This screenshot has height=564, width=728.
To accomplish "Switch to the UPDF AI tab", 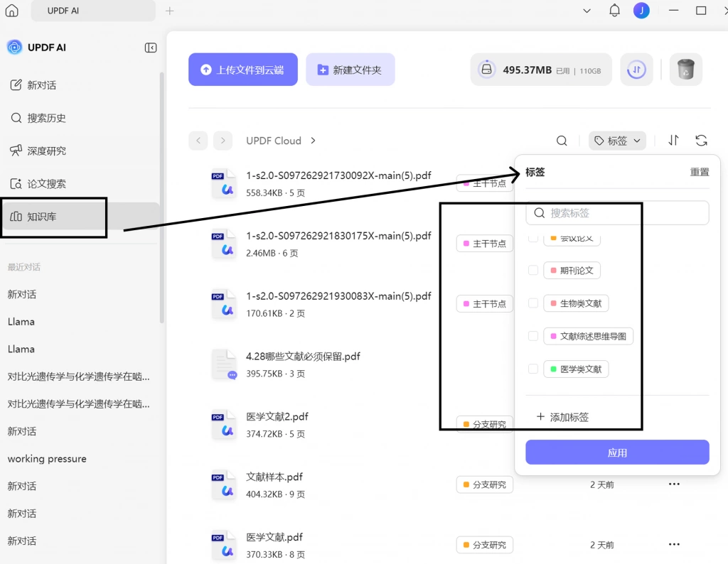I will click(93, 11).
